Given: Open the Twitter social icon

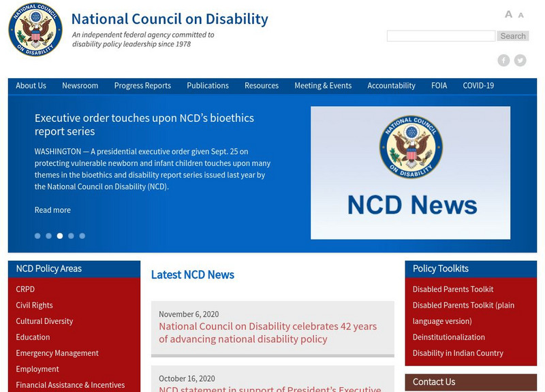Looking at the screenshot, I should (520, 61).
